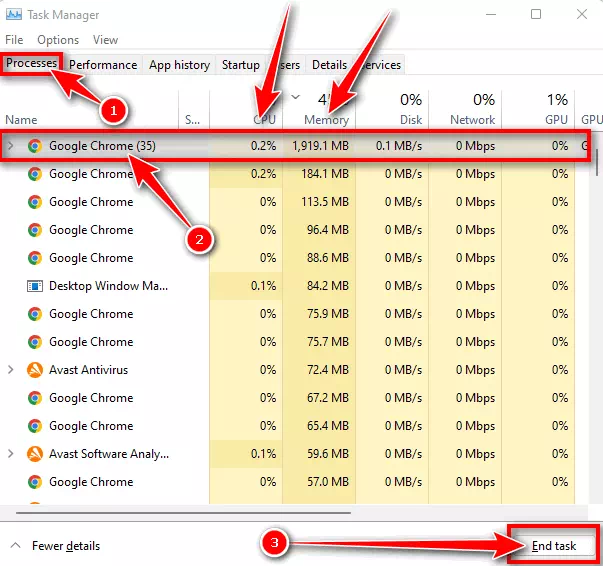Expand the Avast Software Analy... group
This screenshot has height=566, width=603.
pyautogui.click(x=11, y=454)
